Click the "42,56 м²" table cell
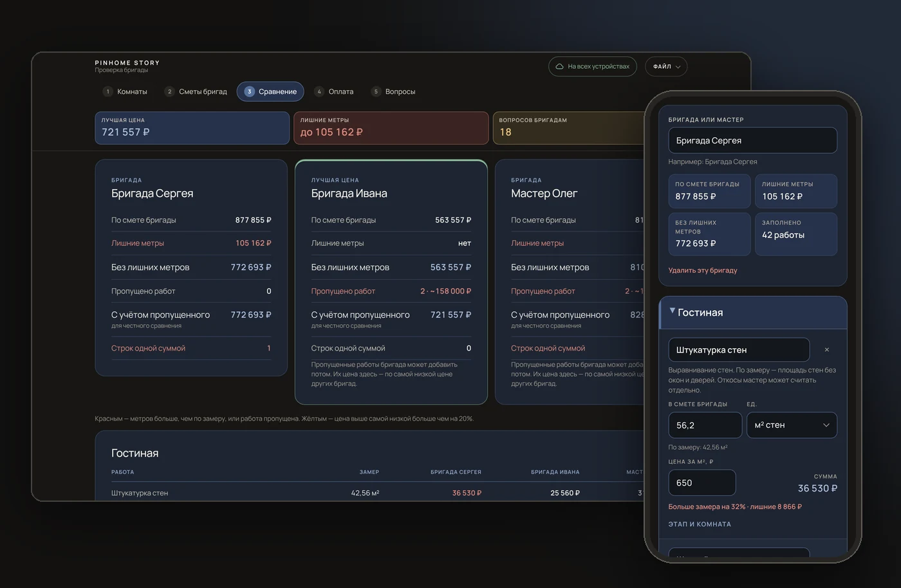Screen dimensions: 901x588 [365, 493]
